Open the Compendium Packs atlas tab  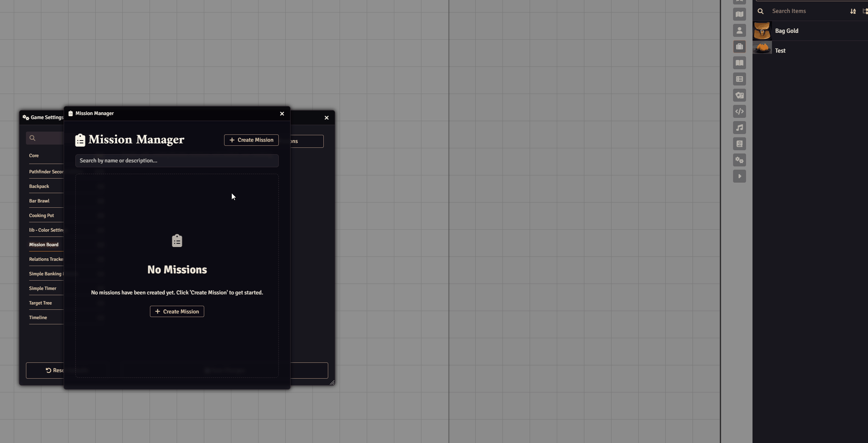pos(739,144)
